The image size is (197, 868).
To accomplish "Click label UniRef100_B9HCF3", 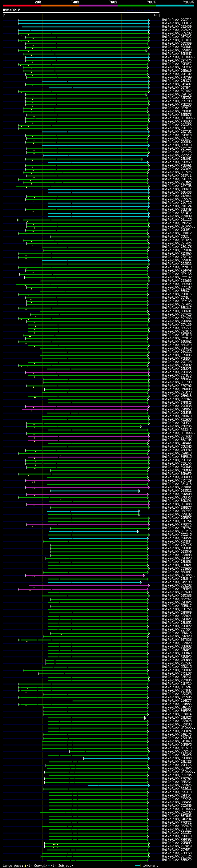I will point(177,836).
